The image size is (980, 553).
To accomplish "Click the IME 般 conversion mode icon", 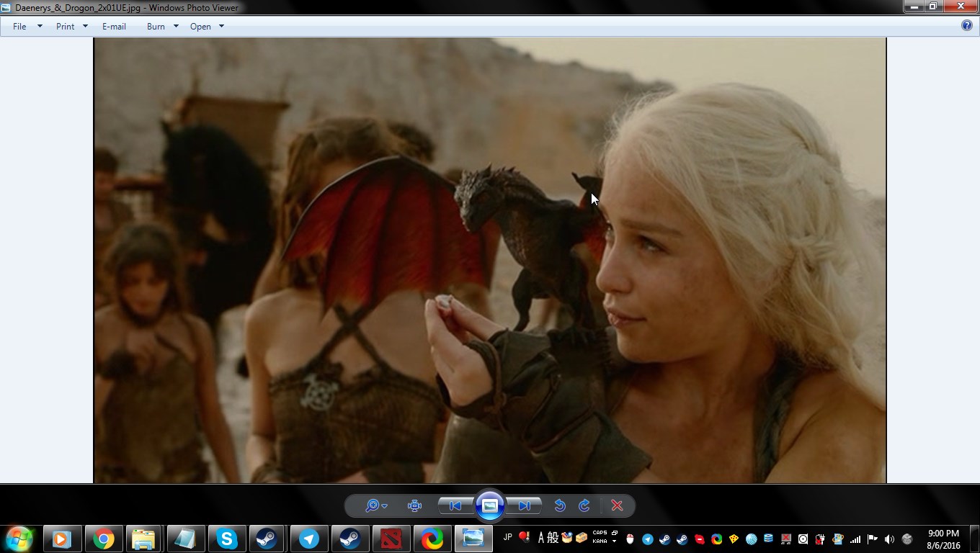I will (553, 537).
